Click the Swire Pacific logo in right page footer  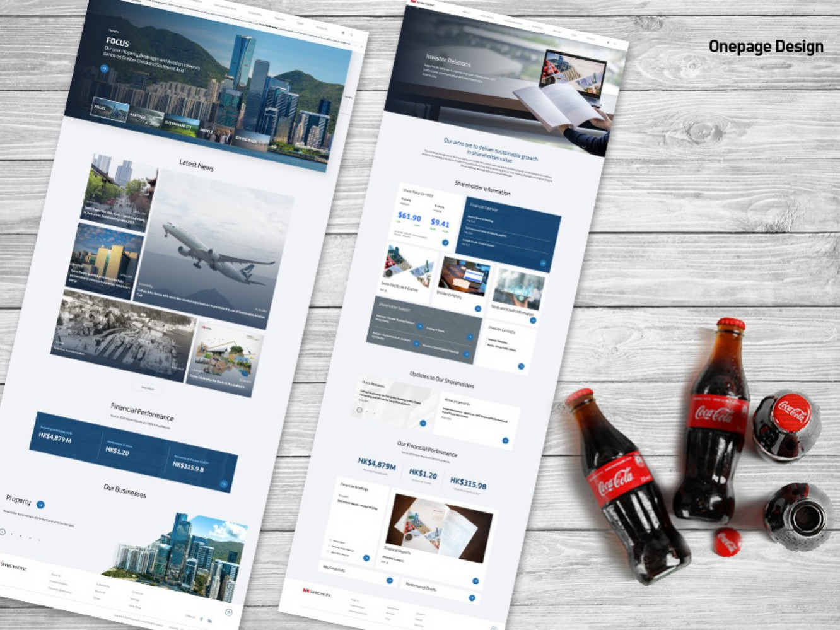pos(317,593)
